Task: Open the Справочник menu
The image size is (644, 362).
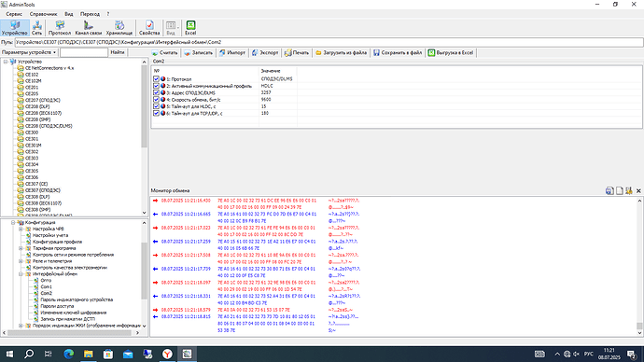Action: pyautogui.click(x=44, y=14)
